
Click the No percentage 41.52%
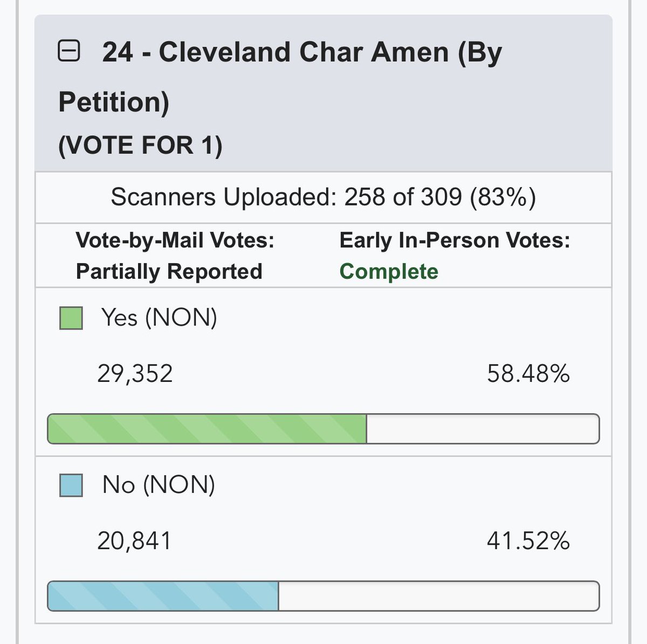tap(528, 541)
